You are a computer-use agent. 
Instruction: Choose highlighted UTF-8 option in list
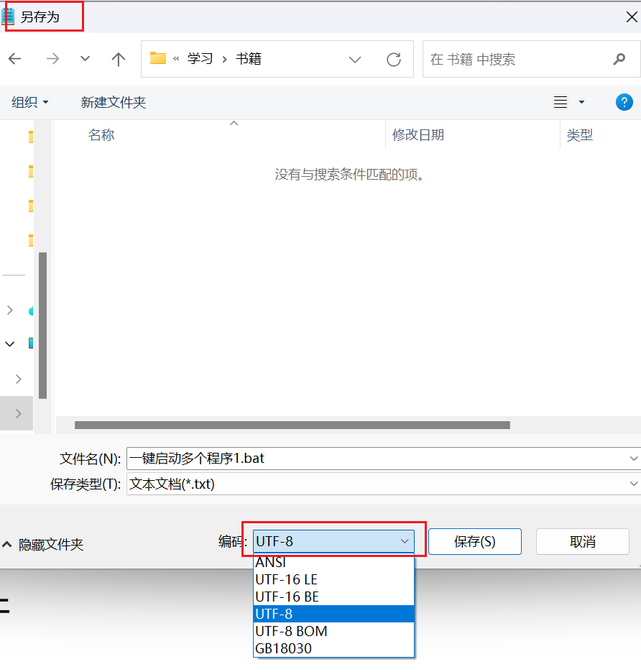coord(333,614)
